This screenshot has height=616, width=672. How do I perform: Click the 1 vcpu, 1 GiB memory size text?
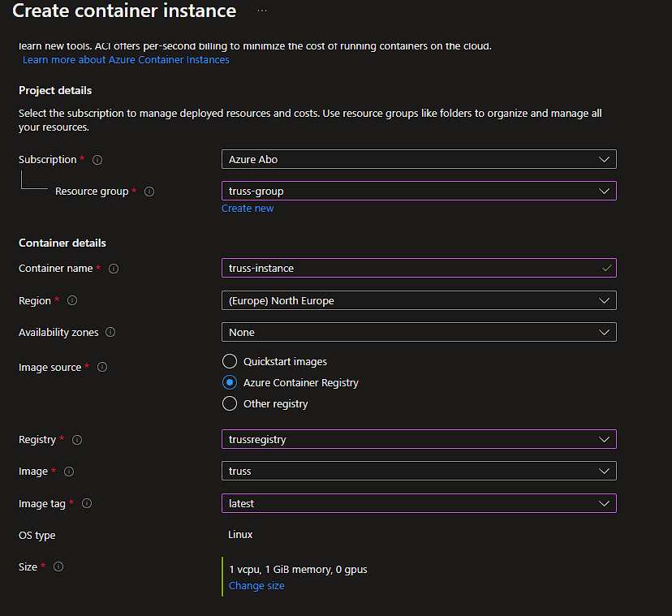click(x=298, y=569)
